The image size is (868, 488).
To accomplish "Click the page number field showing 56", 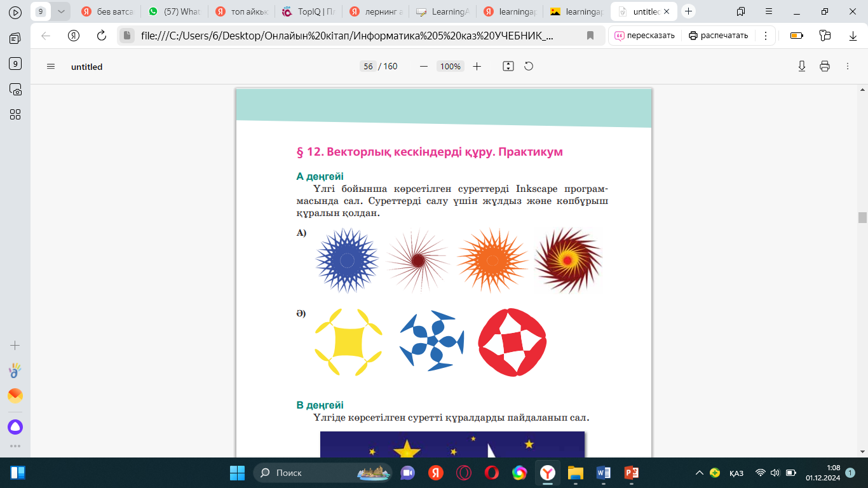I will click(x=367, y=66).
